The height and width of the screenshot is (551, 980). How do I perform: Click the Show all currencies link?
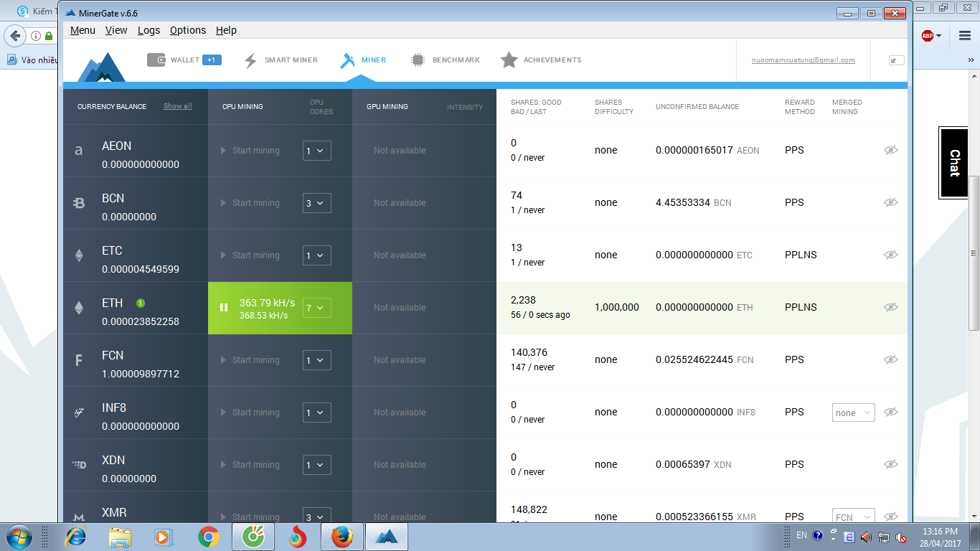tap(178, 106)
